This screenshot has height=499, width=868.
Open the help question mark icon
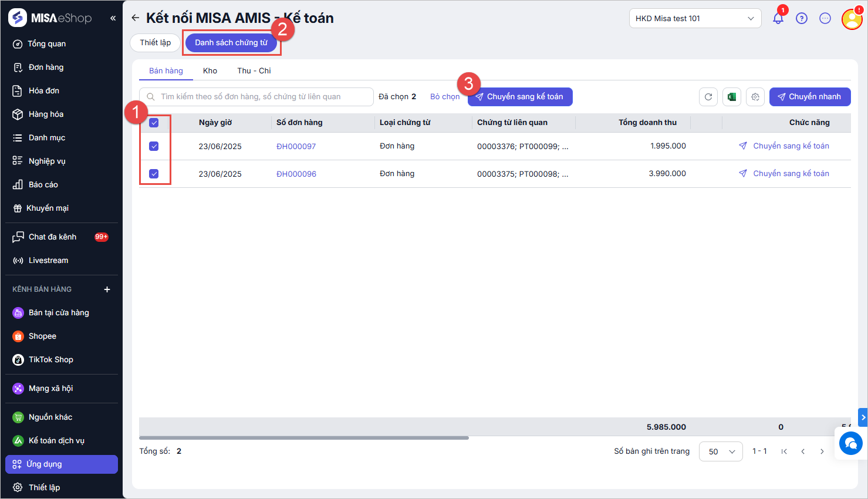tap(801, 19)
